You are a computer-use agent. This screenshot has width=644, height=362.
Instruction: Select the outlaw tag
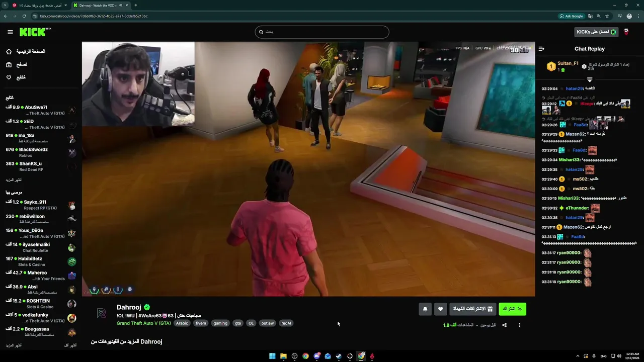pos(268,323)
